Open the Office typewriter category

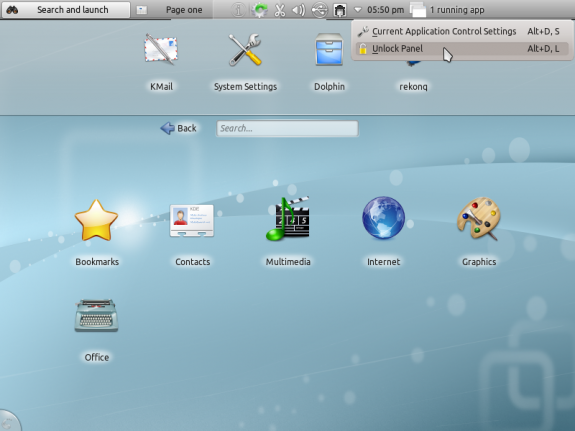[x=96, y=316]
